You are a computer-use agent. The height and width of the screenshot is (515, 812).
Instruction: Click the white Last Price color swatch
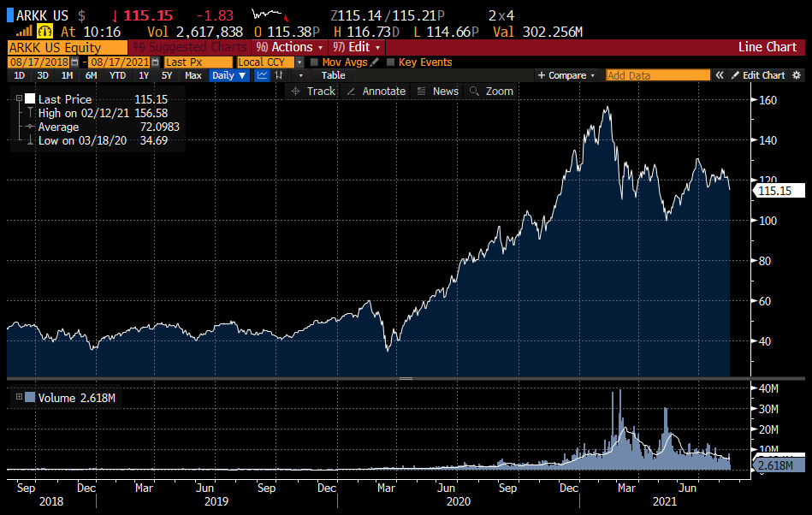(x=30, y=99)
